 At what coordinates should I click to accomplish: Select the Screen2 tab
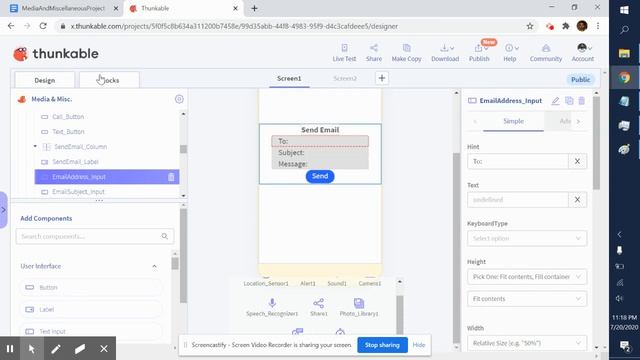pyautogui.click(x=345, y=78)
